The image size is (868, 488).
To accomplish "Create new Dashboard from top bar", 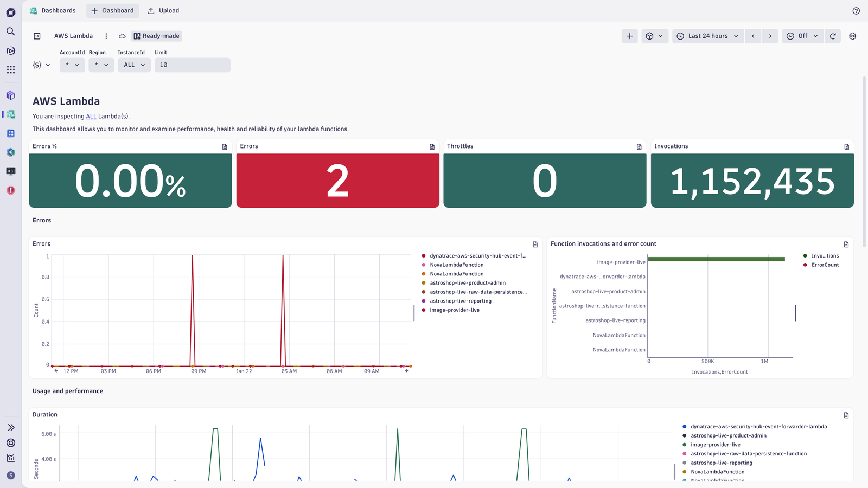I will (112, 11).
